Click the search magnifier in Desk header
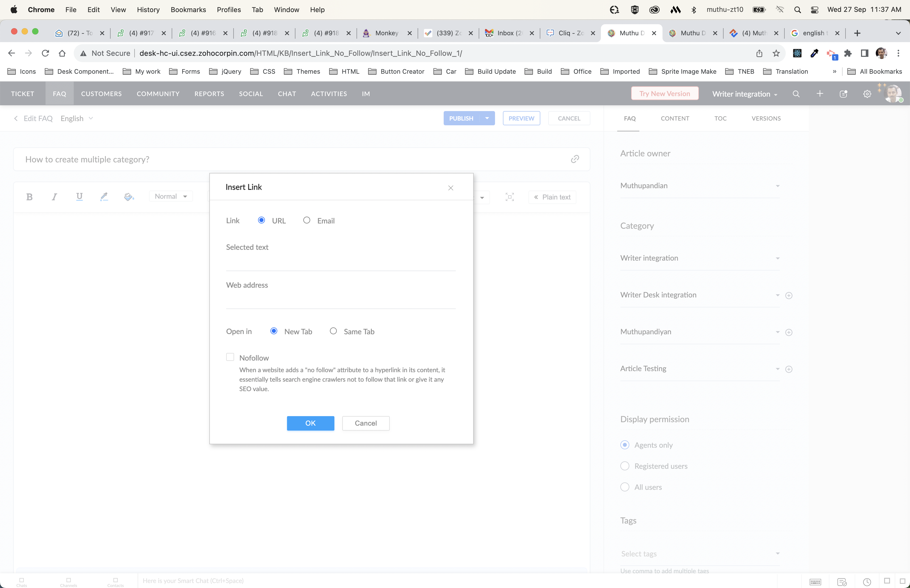This screenshot has width=910, height=588. point(796,94)
